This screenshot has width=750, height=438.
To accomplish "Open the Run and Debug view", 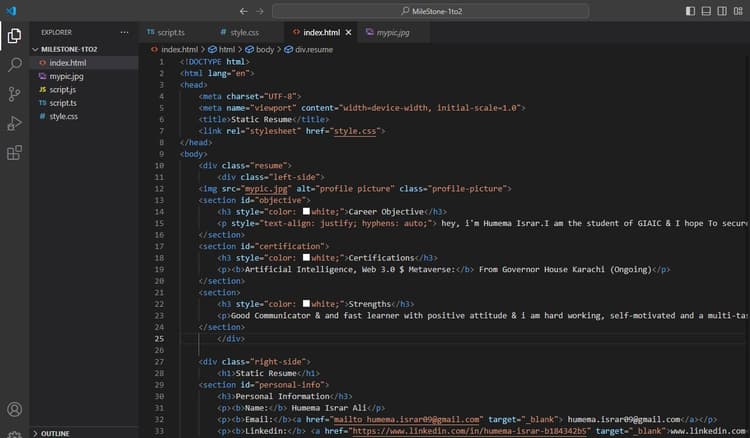I will coord(15,123).
